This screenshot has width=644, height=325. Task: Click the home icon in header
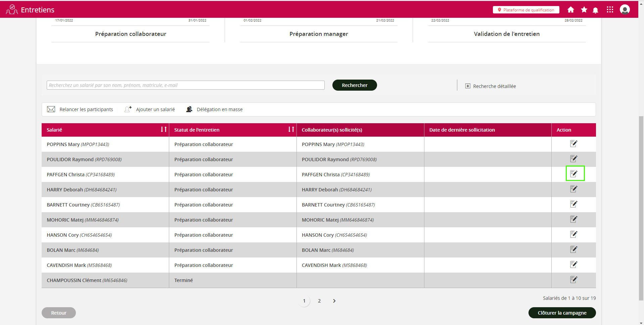click(x=570, y=10)
